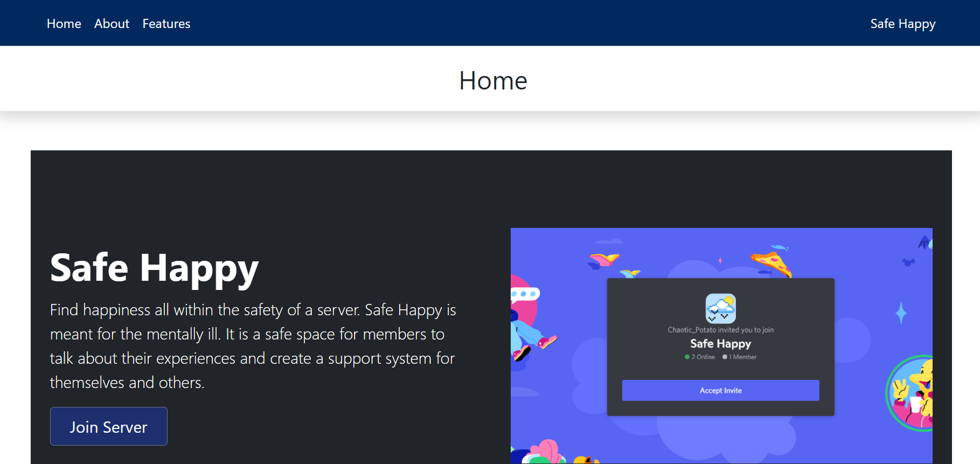The width and height of the screenshot is (980, 464).
Task: Click the Safe Happy brand link
Action: 903,24
